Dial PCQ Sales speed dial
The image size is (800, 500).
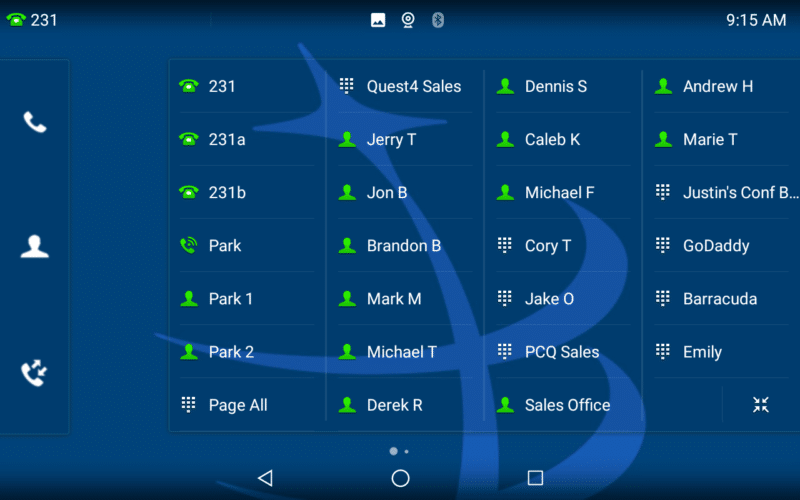point(563,352)
